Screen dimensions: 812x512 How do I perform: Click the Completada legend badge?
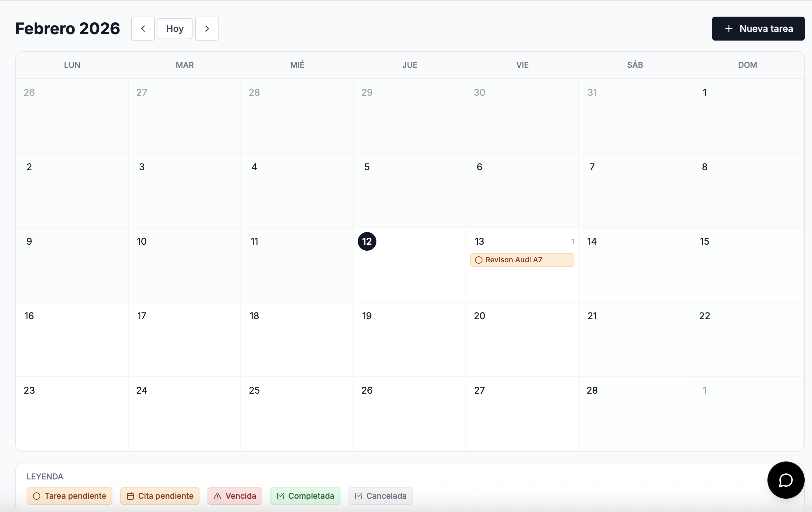tap(306, 496)
